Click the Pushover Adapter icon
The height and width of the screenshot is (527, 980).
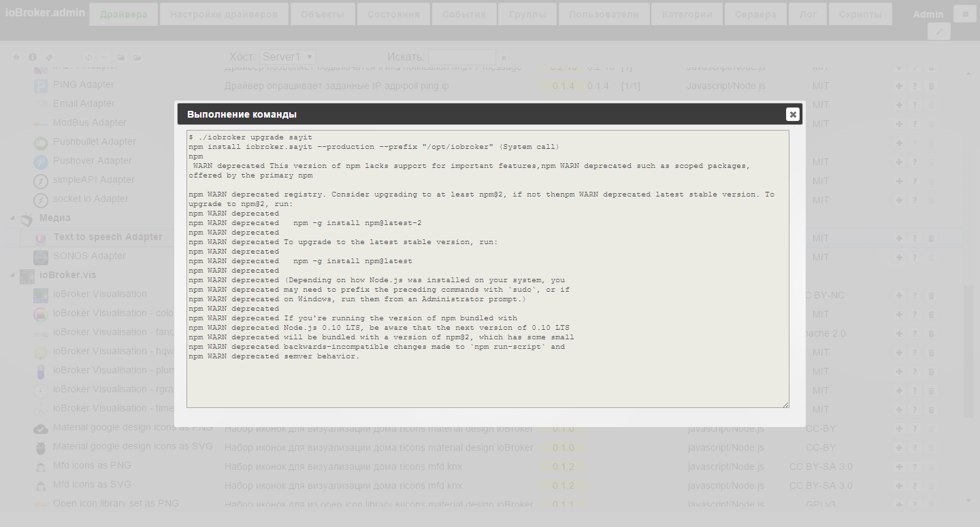[41, 162]
